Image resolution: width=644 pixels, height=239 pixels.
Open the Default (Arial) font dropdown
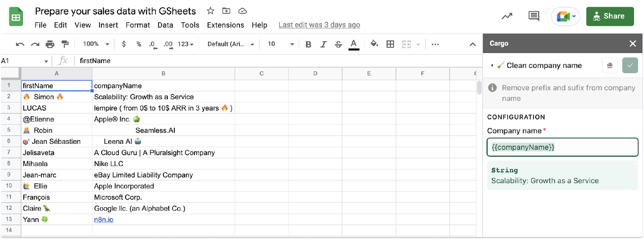click(x=231, y=44)
